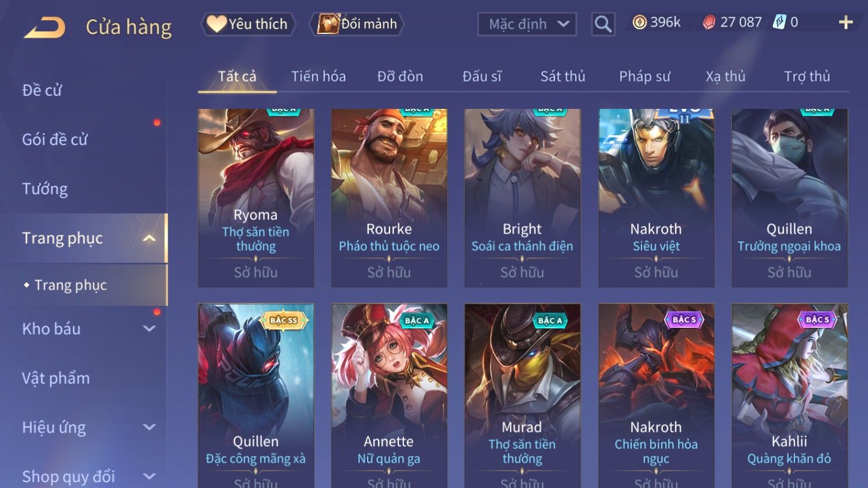The height and width of the screenshot is (488, 868).
Task: Switch to the Sát thủ tab
Action: pyautogui.click(x=563, y=77)
